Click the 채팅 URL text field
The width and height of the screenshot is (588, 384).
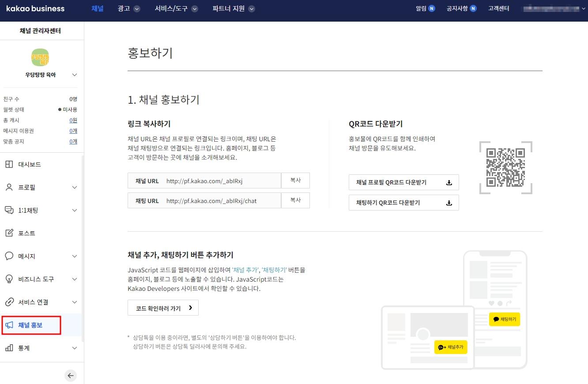(x=204, y=200)
